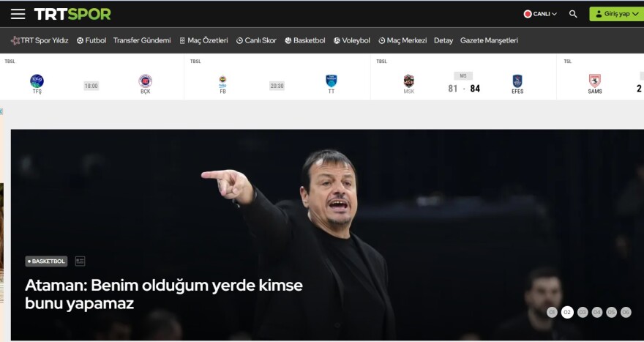Open the Futbol section
Viewport: 644px width, 342px height.
coord(91,41)
